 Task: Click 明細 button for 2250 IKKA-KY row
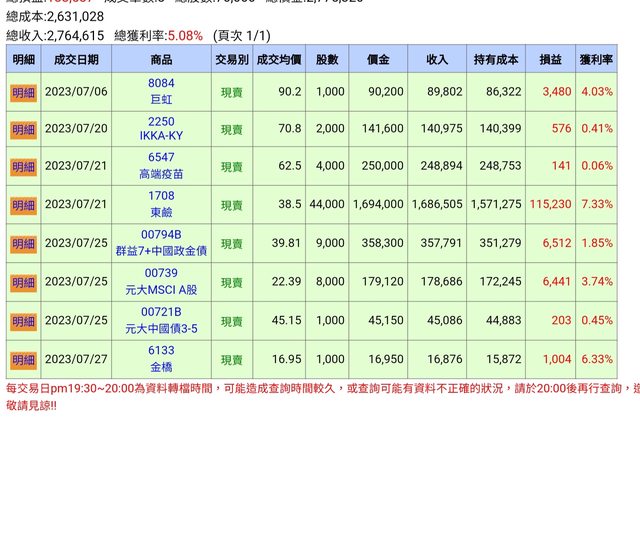(x=23, y=130)
